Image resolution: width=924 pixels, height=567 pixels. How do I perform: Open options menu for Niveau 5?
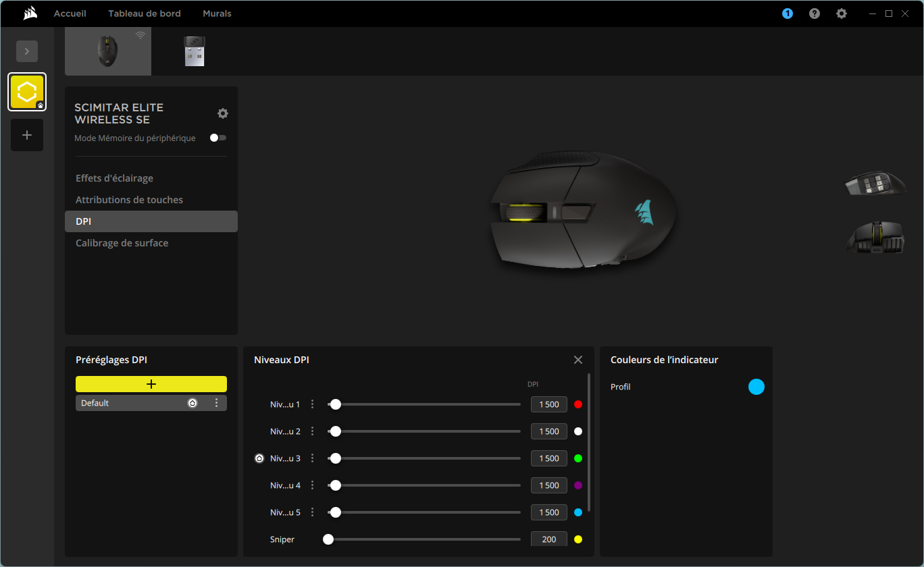pyautogui.click(x=312, y=512)
